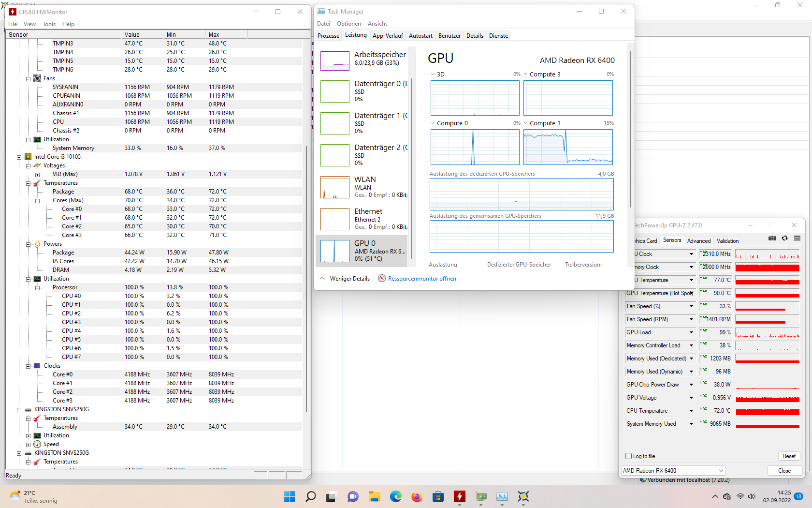Viewport: 812px width, 508px height.
Task: Collapse the Intel Core i3 10105 node
Action: (x=19, y=157)
